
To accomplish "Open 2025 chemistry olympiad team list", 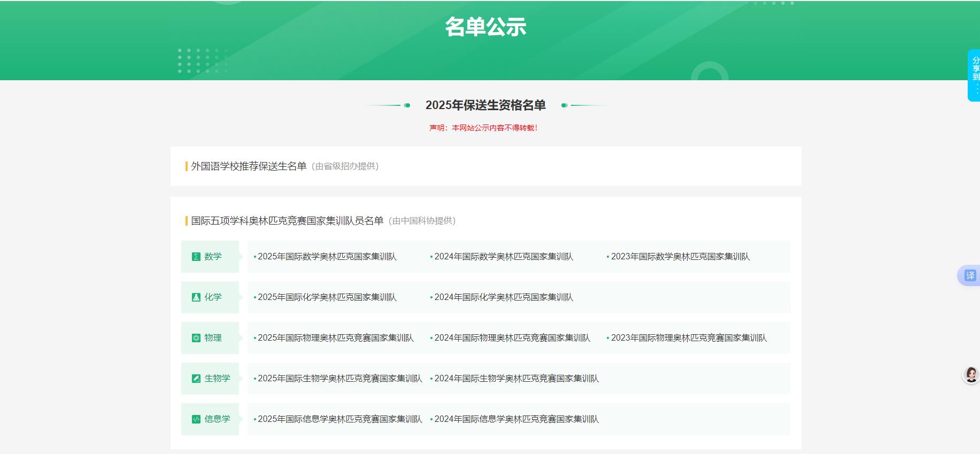I will [327, 297].
